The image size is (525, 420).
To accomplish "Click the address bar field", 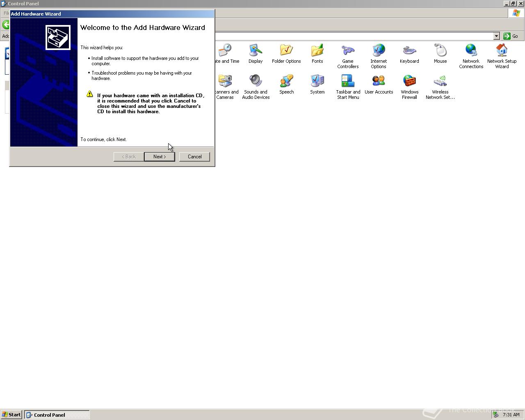I will point(354,36).
